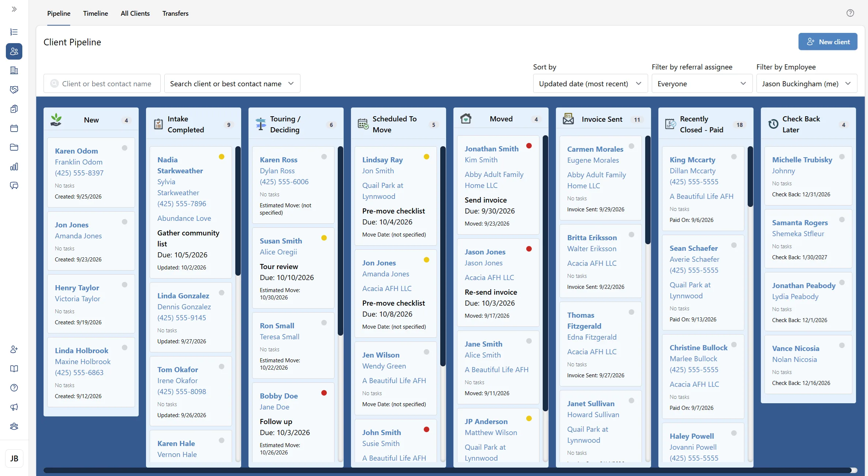This screenshot has height=476, width=868.
Task: Open Vance Nicosia client link
Action: [x=796, y=348]
